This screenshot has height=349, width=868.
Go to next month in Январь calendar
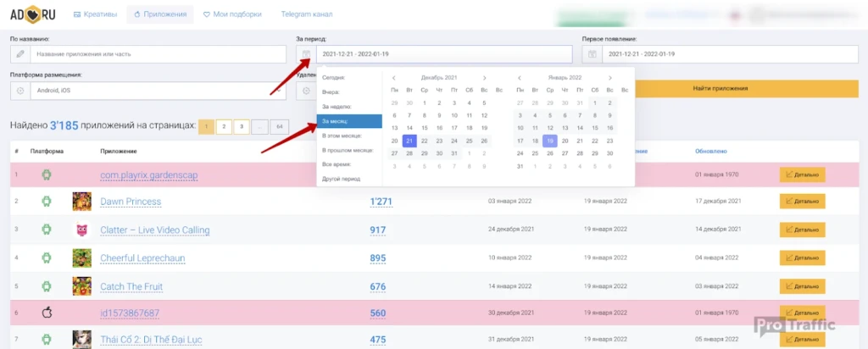[x=610, y=78]
